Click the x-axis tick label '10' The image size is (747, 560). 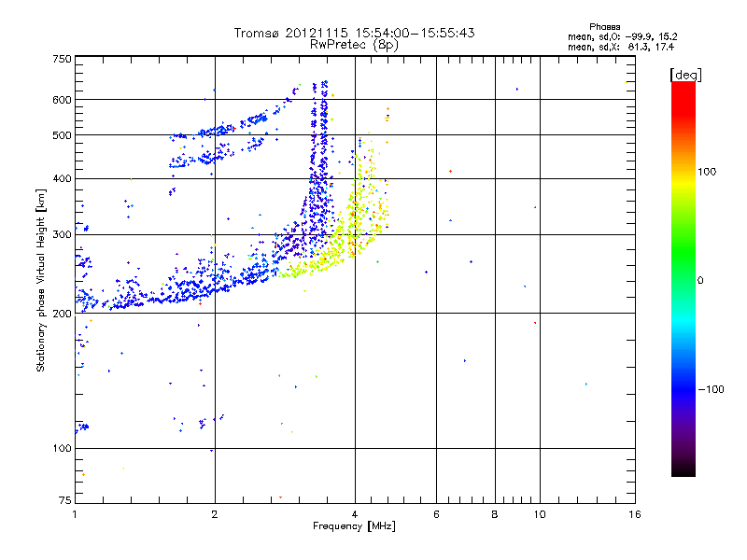coord(540,514)
